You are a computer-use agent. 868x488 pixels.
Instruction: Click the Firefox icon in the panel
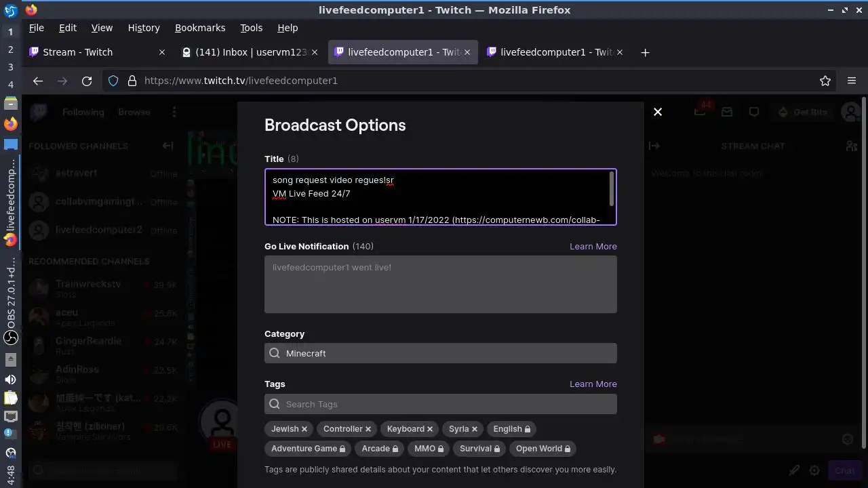[10, 124]
